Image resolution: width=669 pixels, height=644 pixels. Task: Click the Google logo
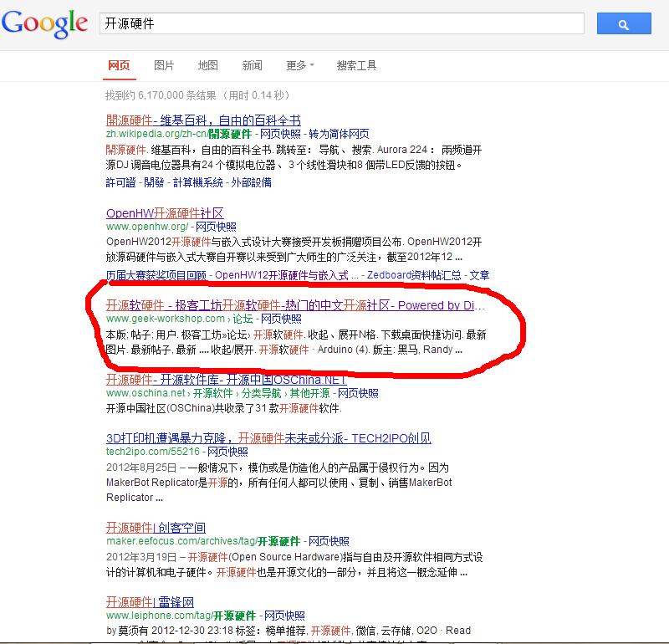pos(45,24)
